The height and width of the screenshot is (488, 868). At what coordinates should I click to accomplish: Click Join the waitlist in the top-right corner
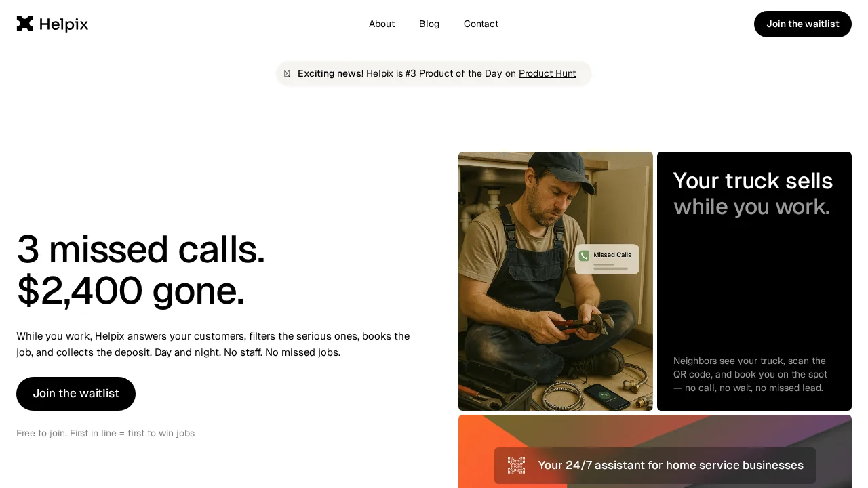pos(803,24)
